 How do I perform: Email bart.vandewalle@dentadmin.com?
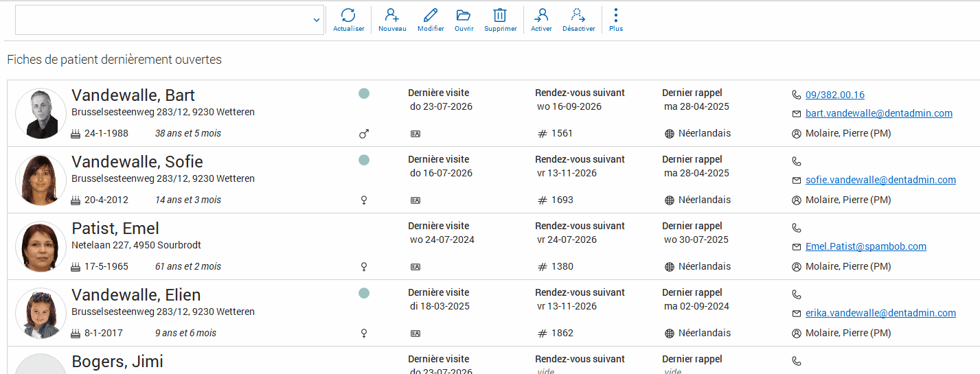click(x=879, y=113)
